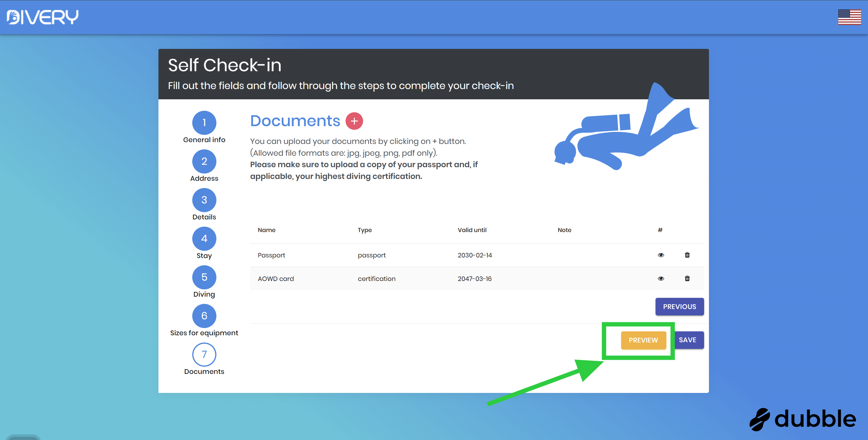This screenshot has width=868, height=440.
Task: View the Passport document via eye icon
Action: tap(661, 255)
